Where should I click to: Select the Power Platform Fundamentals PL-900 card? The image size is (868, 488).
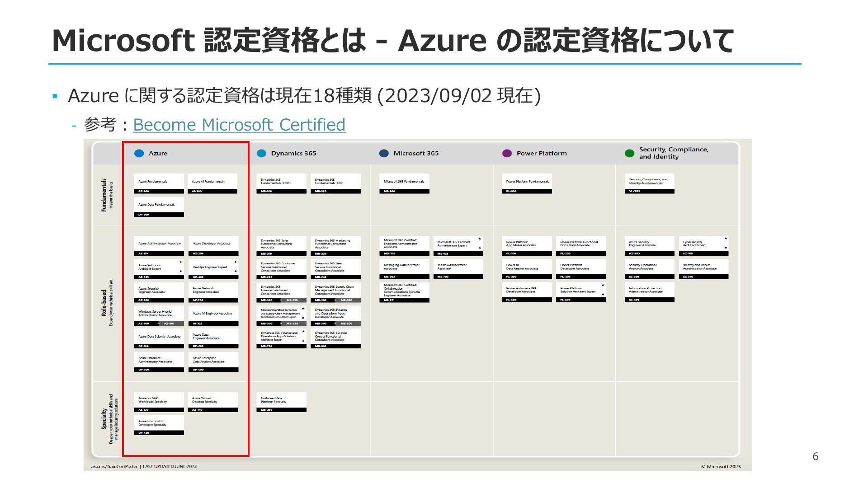[x=527, y=183]
